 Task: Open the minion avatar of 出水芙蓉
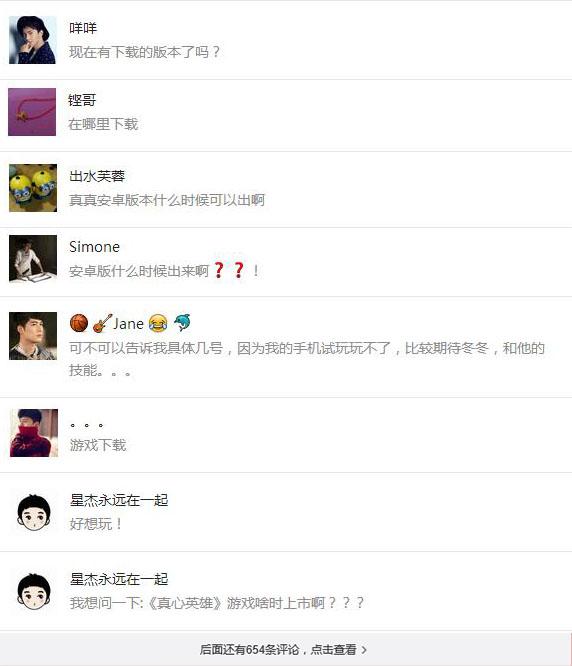coord(33,188)
